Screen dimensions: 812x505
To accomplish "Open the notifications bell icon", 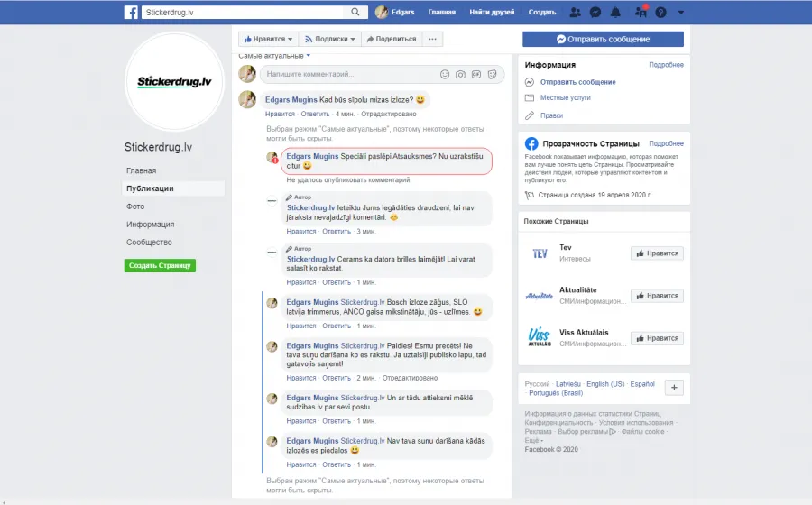I will pos(615,12).
